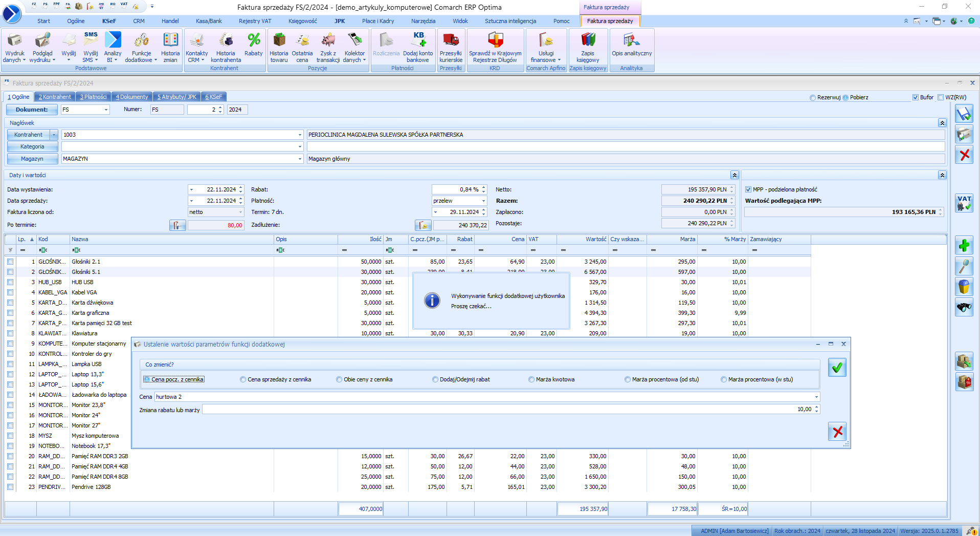The height and width of the screenshot is (536, 980).
Task: Show Historia towaru
Action: pos(279,47)
